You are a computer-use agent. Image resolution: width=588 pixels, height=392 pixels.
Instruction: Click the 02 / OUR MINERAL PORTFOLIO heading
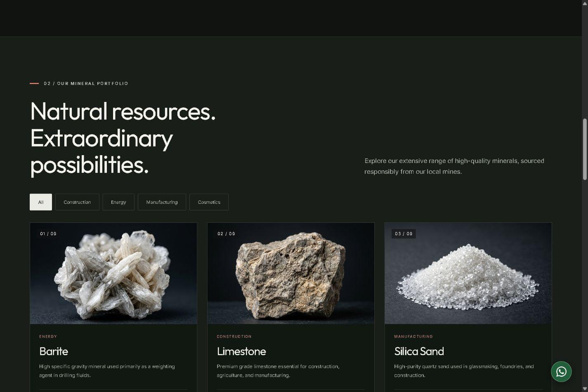[86, 83]
